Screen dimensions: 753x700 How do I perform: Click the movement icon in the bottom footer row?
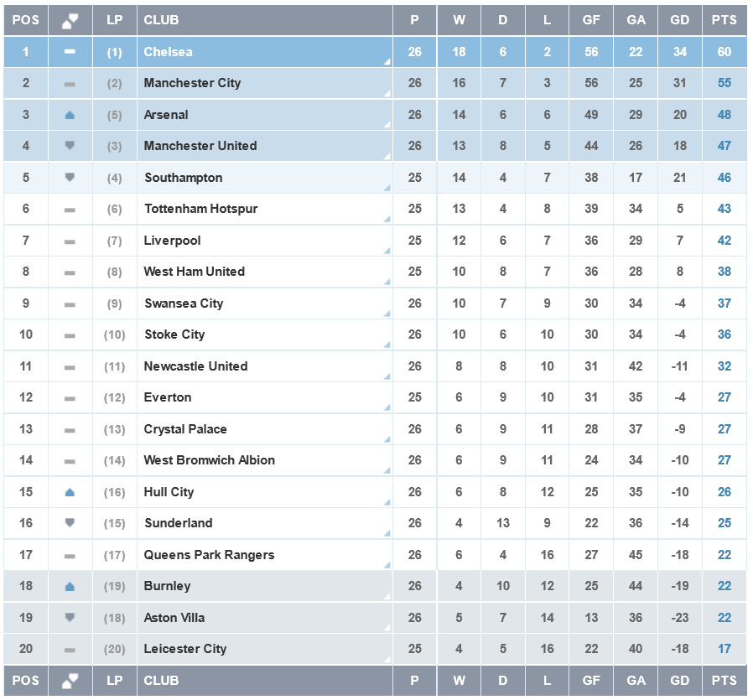(x=70, y=681)
